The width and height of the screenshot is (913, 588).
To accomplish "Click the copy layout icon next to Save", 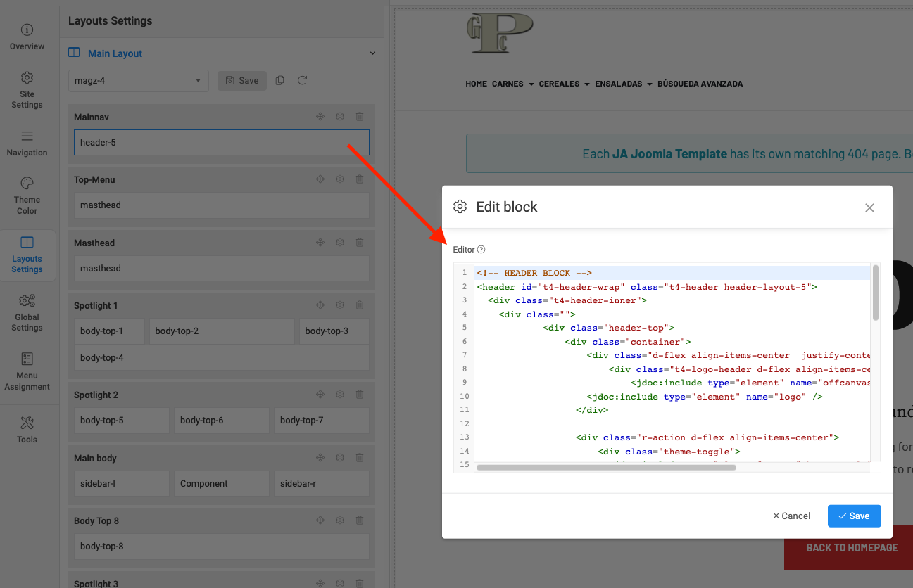I will point(280,81).
